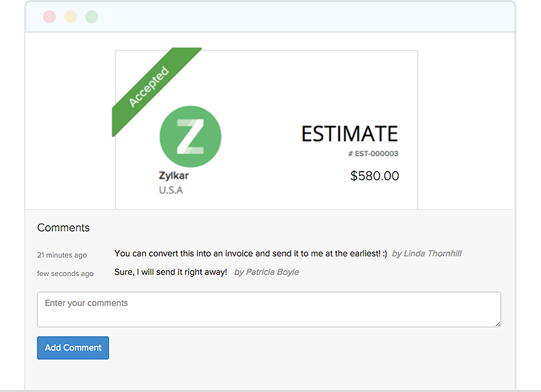541x392 pixels.
Task: Focus the Enter your comments text box
Action: (268, 310)
